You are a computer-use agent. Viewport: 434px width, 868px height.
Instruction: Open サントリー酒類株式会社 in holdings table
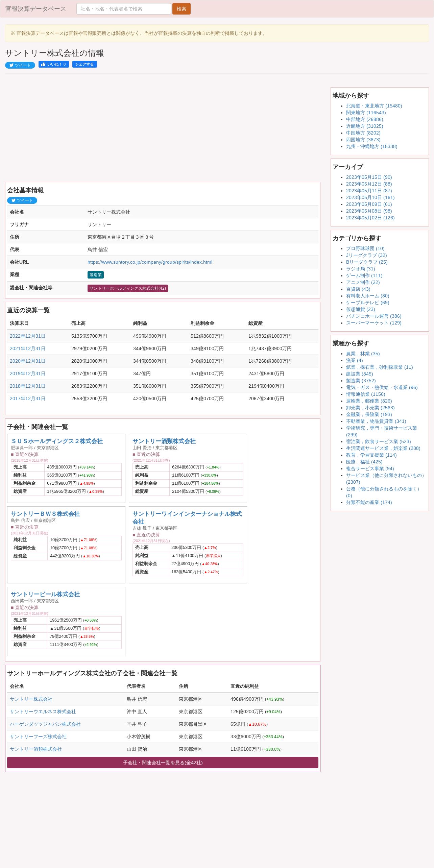point(36,749)
